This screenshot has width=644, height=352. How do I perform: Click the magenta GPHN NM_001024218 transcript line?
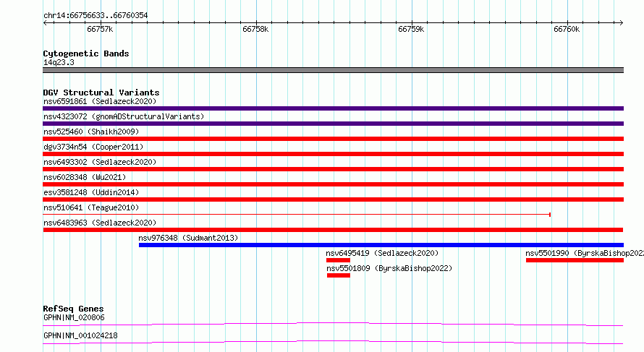tap(333, 342)
